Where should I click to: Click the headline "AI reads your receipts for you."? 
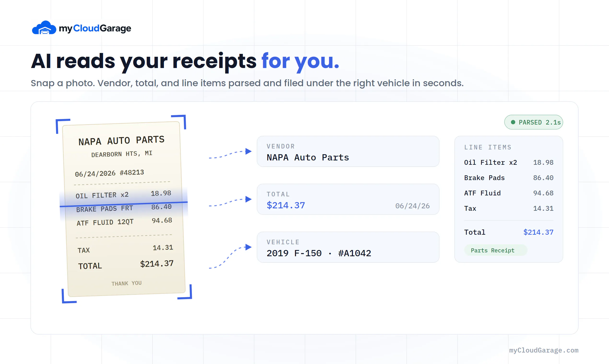[185, 61]
